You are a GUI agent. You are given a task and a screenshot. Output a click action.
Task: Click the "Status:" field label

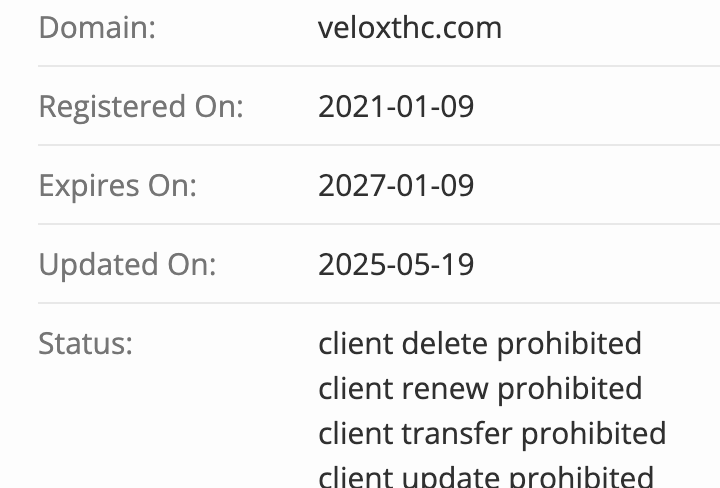[85, 343]
